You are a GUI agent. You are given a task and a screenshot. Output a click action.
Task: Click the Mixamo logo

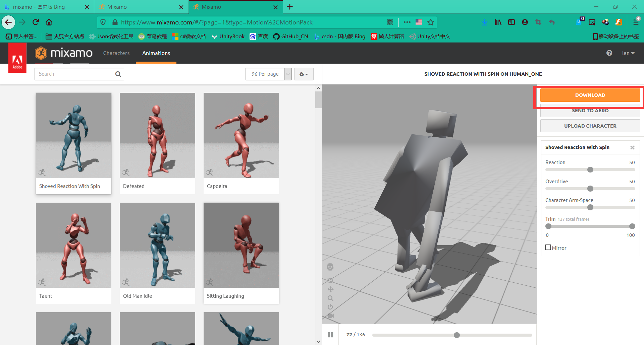point(63,53)
